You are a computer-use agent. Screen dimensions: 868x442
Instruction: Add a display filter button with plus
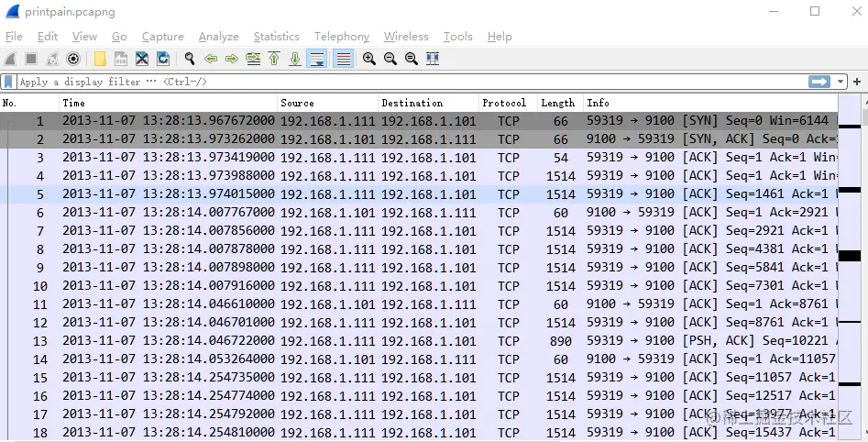click(858, 82)
